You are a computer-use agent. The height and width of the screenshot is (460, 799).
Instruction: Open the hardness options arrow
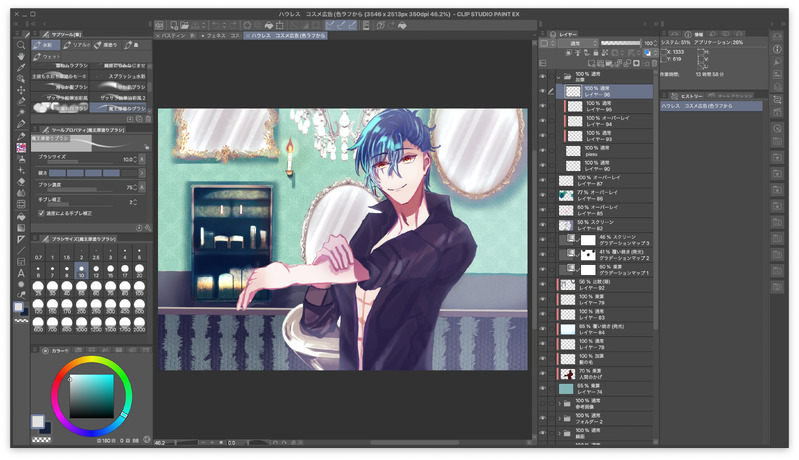click(x=142, y=173)
